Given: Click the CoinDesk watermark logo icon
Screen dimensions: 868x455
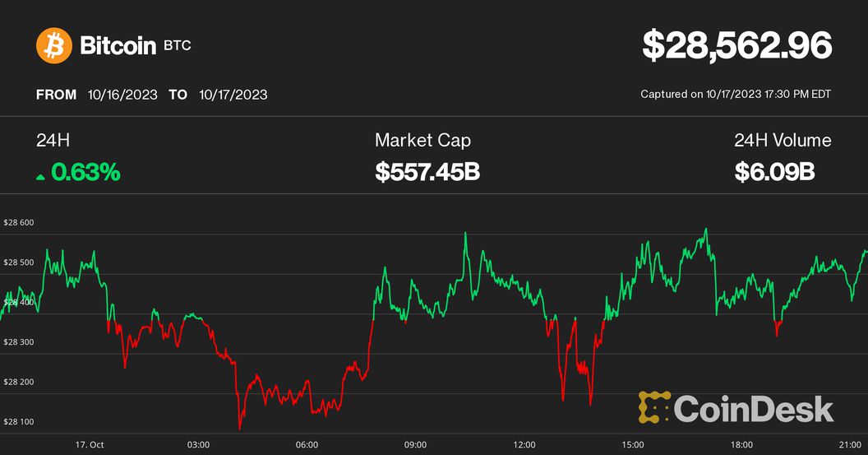Looking at the screenshot, I should click(653, 408).
